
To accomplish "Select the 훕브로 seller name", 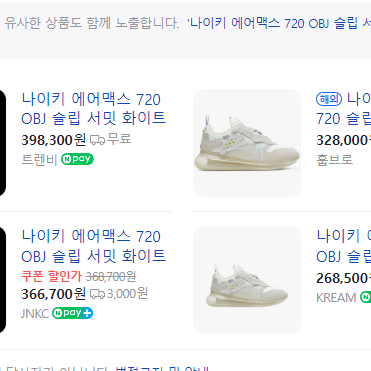I will [x=334, y=159].
